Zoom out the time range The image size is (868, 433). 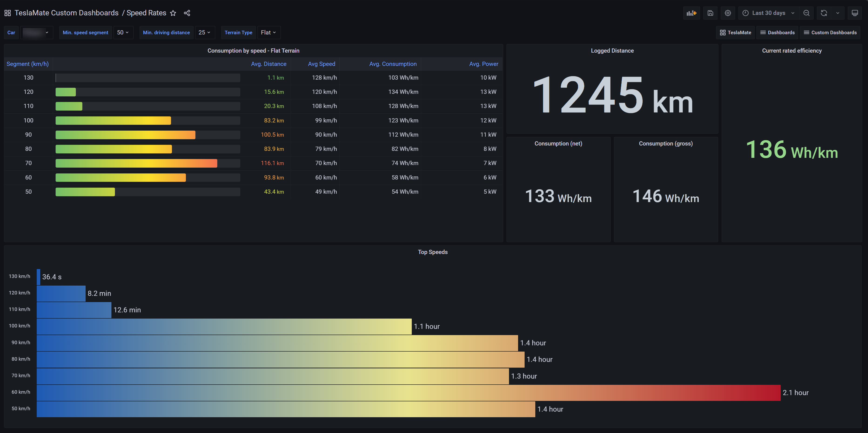806,13
